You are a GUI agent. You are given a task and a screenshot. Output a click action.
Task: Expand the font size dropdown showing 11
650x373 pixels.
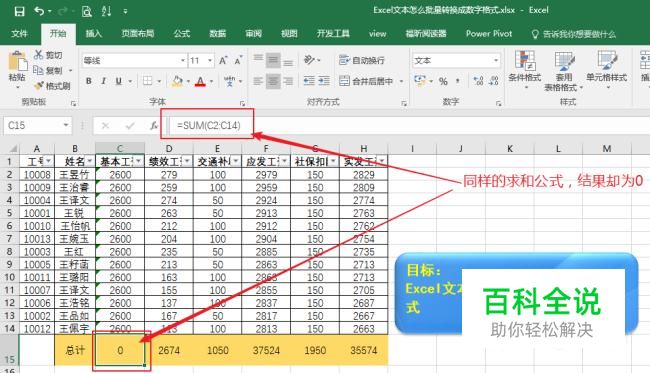[x=210, y=61]
